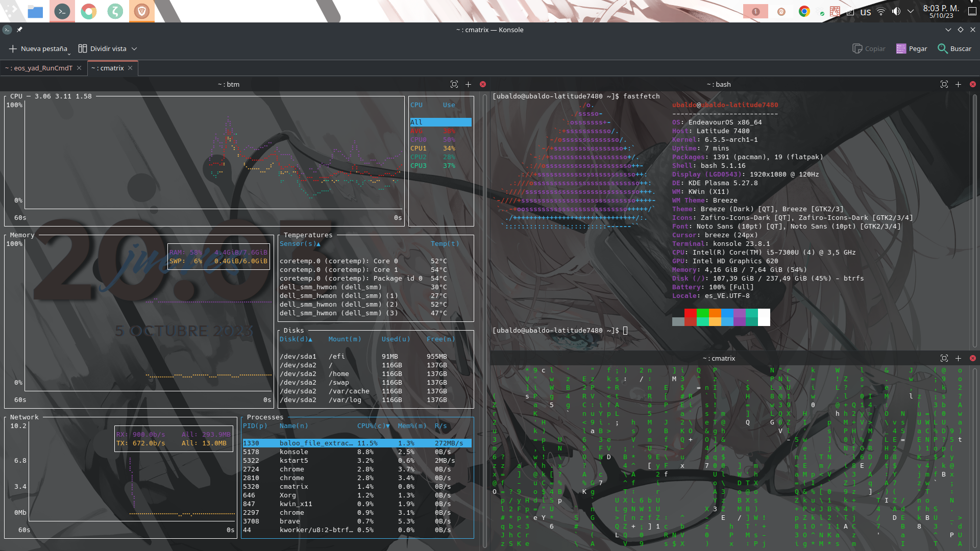Sort disks by the Mount(m) column
This screenshot has height=551, width=980.
(345, 339)
